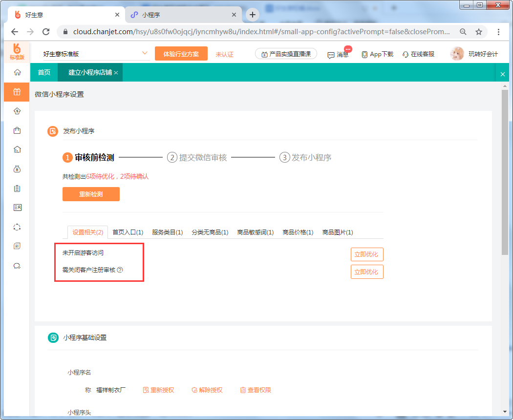Select the 商品敏感词(1) tab

pos(256,232)
